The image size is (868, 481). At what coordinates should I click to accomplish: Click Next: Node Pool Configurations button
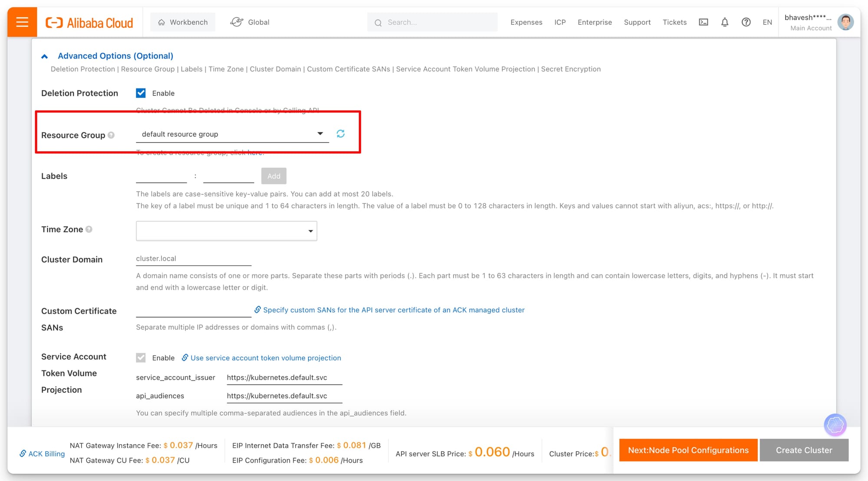click(688, 450)
